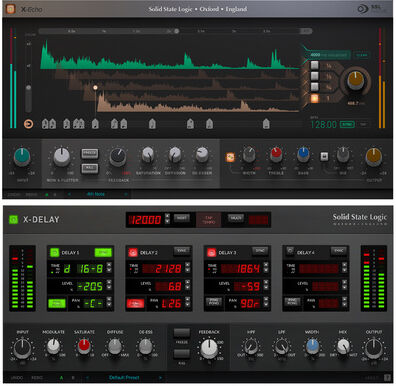The image size is (396, 386).
Task: Select the lit orange fourth tap button
Action: tap(315, 98)
